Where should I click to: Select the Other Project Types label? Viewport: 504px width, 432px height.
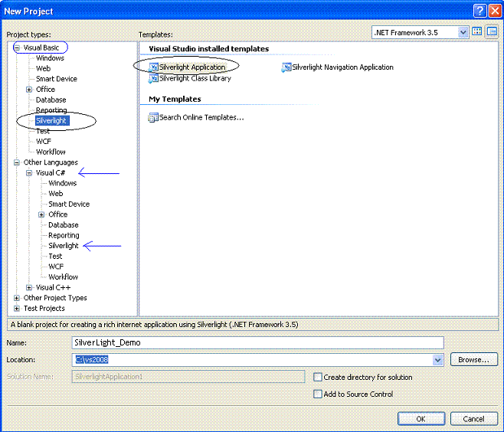[55, 298]
